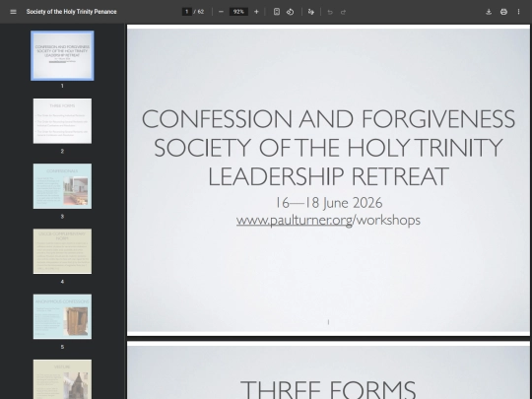Select page 1 thumbnail
532x399 pixels.
[x=62, y=55]
